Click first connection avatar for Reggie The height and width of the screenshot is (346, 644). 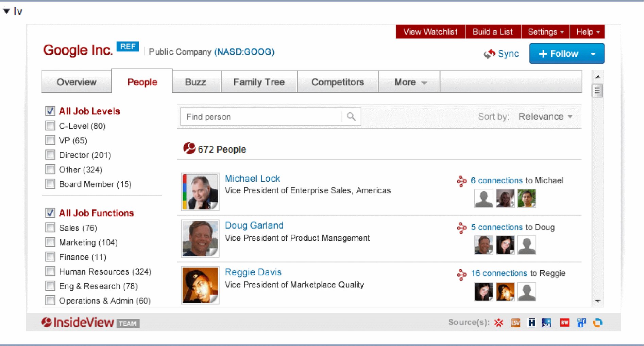[x=484, y=292]
